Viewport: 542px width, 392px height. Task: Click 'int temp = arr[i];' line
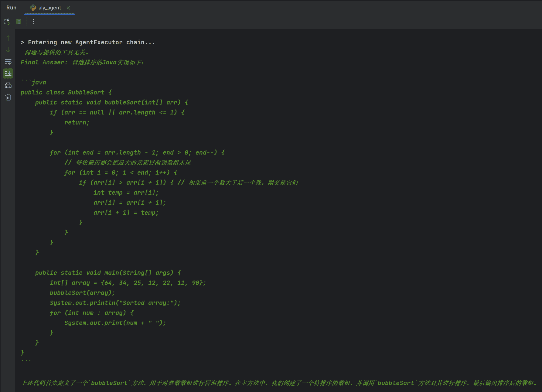126,193
